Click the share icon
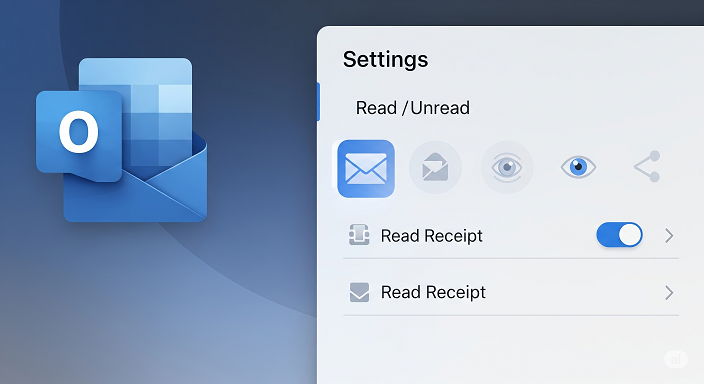This screenshot has height=384, width=704. click(x=647, y=167)
